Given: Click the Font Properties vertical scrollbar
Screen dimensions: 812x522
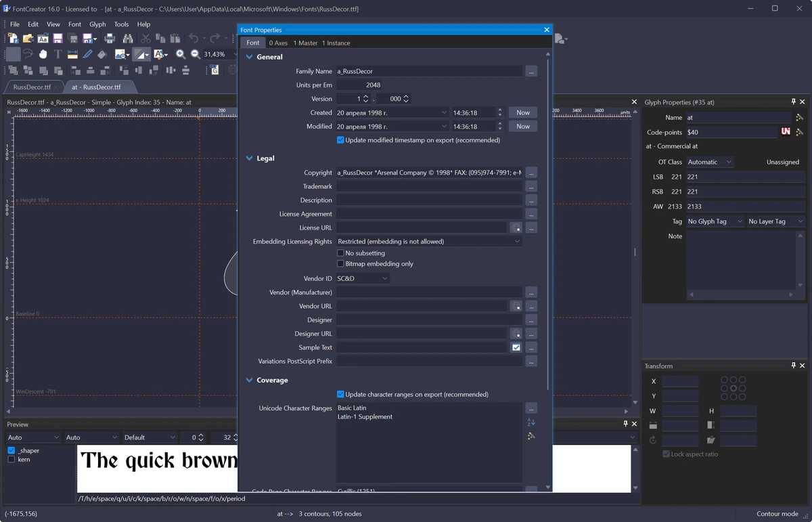Looking at the screenshot, I should [x=548, y=223].
